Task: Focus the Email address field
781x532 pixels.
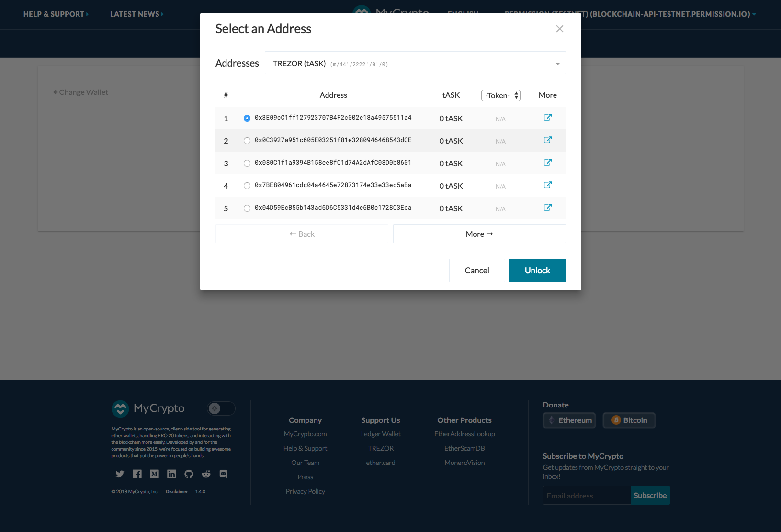Action: [587, 496]
